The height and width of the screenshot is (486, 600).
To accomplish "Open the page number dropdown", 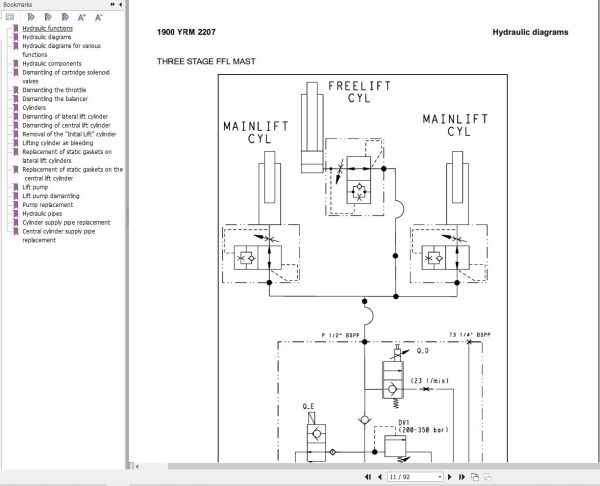I will [440, 477].
